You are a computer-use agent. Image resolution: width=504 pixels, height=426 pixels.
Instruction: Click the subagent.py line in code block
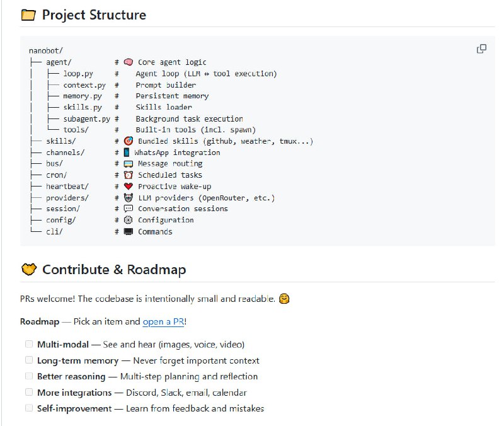(86, 118)
